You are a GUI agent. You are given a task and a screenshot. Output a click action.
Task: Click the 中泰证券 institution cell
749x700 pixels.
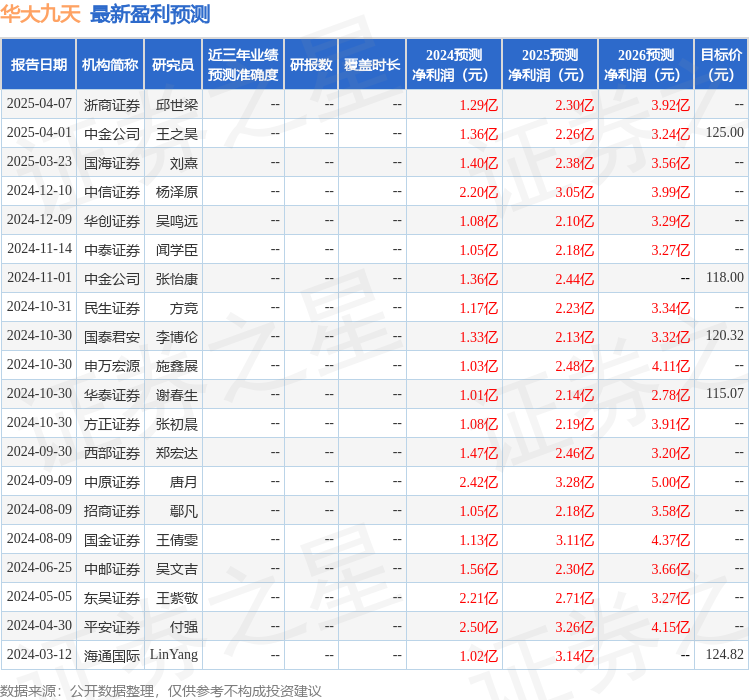pos(112,250)
